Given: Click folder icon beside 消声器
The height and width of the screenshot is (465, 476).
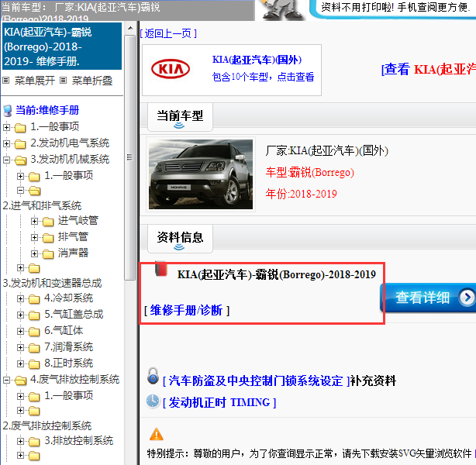Looking at the screenshot, I should point(48,253).
